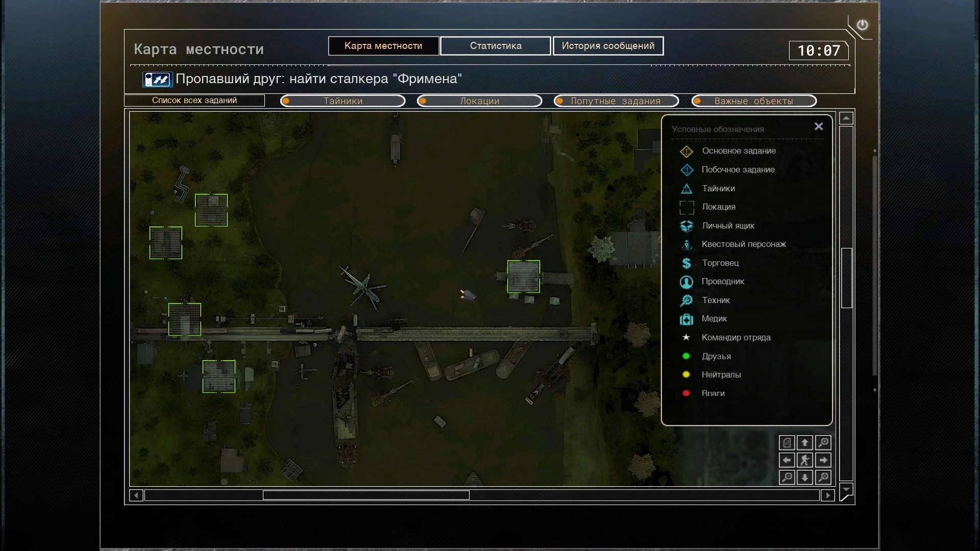Click the figure icon for Квестовый персонаж

(x=687, y=244)
